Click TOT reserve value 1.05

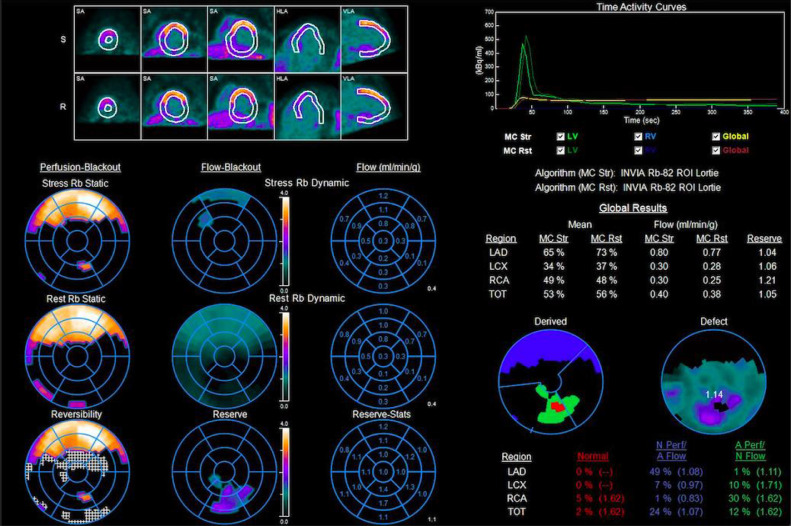tap(767, 294)
